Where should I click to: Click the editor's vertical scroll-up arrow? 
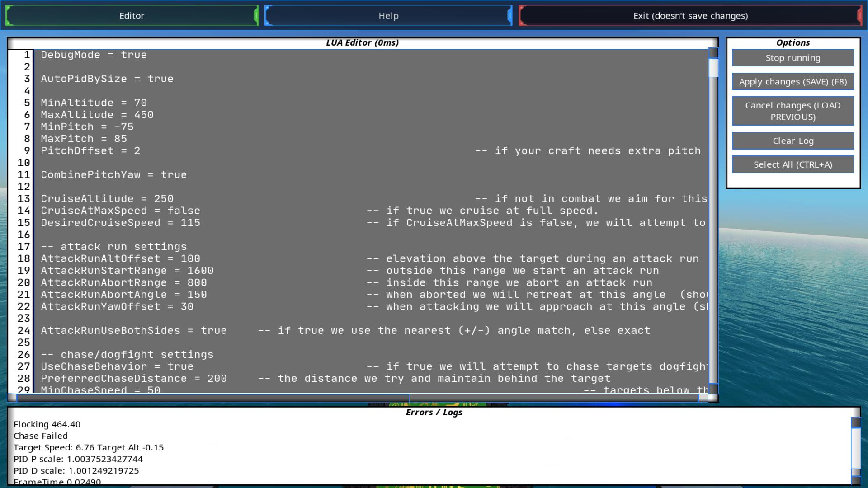click(x=713, y=53)
